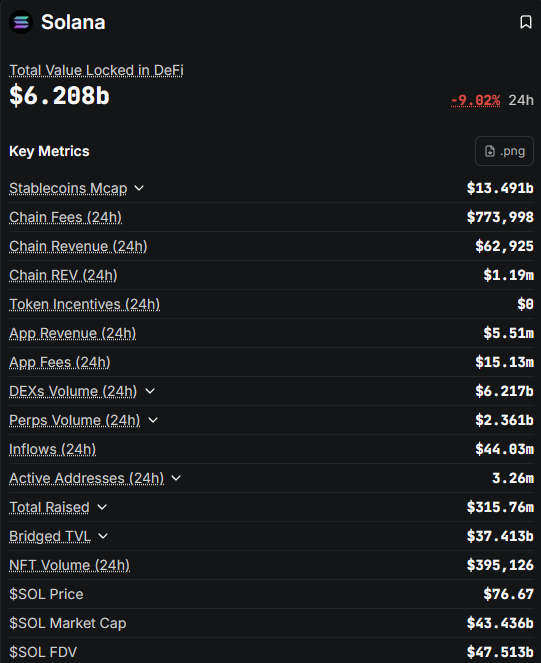The height and width of the screenshot is (663, 541).
Task: Expand the DEXs Volume (24h) chevron
Action: pos(150,391)
